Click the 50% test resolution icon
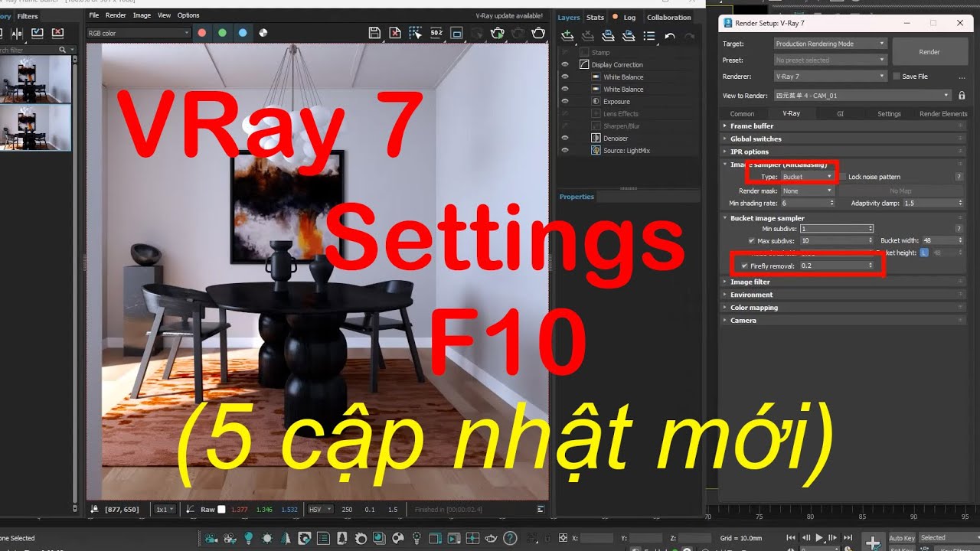This screenshot has height=551, width=980. 436,33
